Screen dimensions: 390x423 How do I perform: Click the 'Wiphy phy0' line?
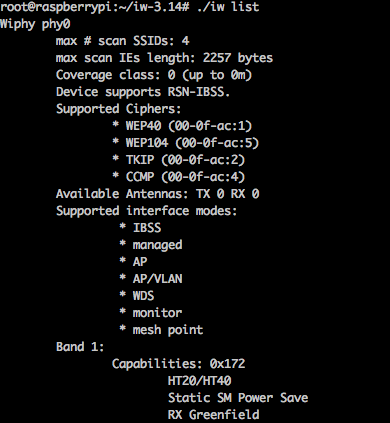pyautogui.click(x=35, y=25)
